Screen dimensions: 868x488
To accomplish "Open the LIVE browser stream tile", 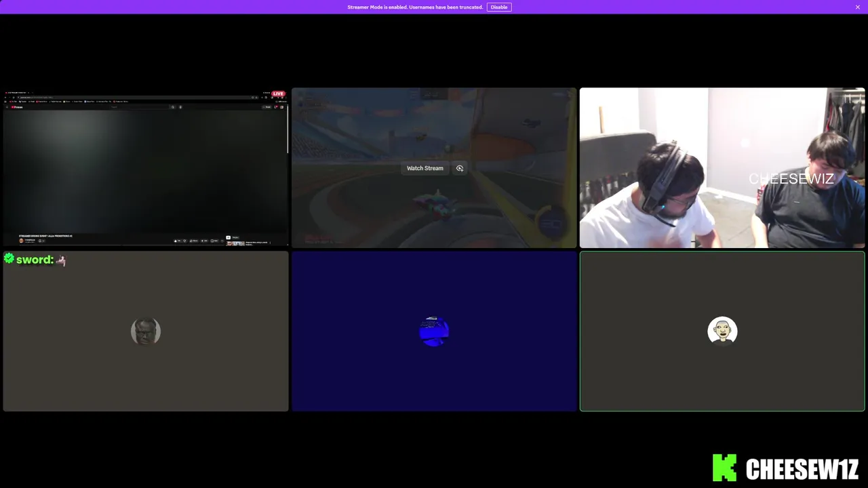I will [146, 167].
